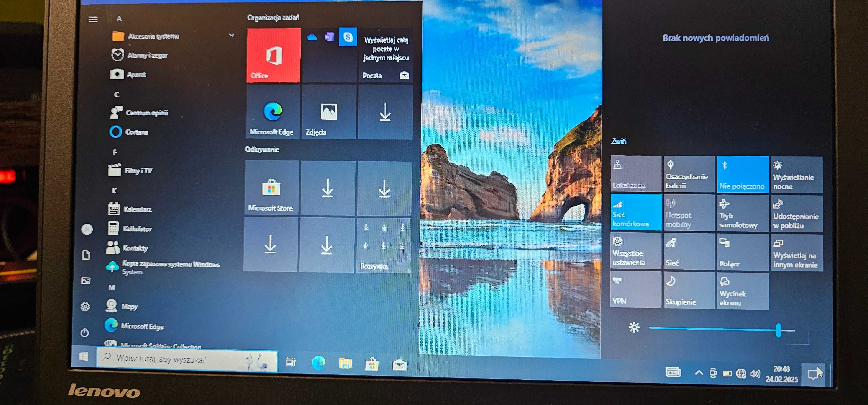This screenshot has width=868, height=405.
Task: Open Settings gear in Start sidebar
Action: click(x=85, y=307)
